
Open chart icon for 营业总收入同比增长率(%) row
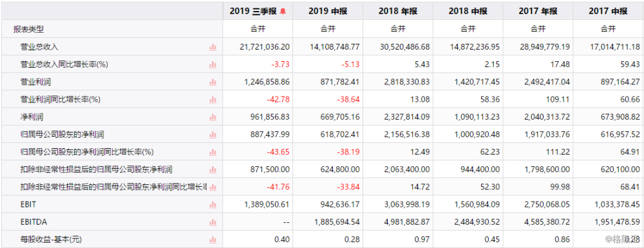[213, 64]
